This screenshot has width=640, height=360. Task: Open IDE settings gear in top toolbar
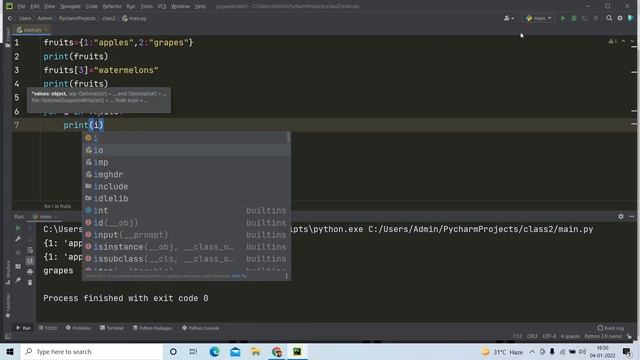(x=620, y=18)
